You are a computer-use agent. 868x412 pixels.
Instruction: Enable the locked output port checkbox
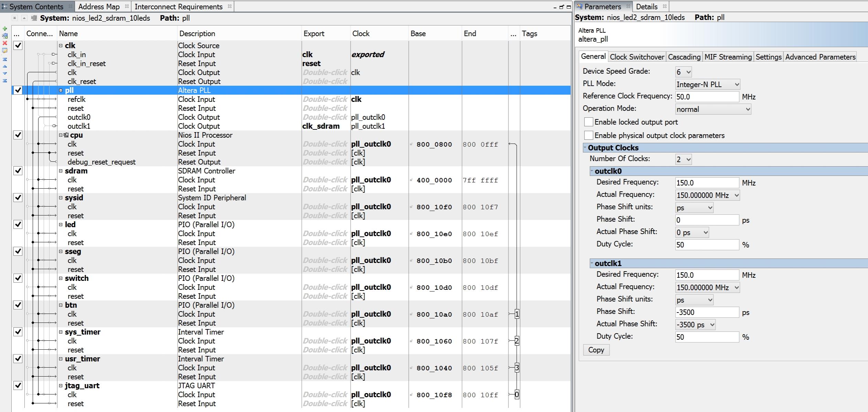[x=589, y=122]
